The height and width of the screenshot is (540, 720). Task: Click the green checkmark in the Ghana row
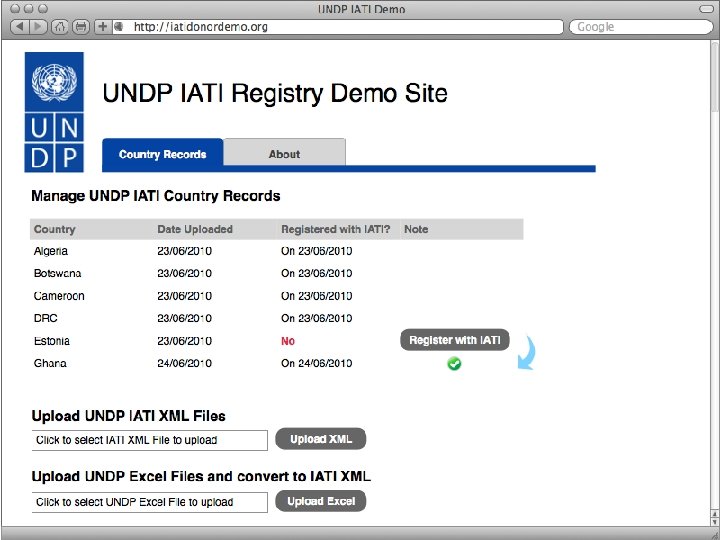[454, 364]
